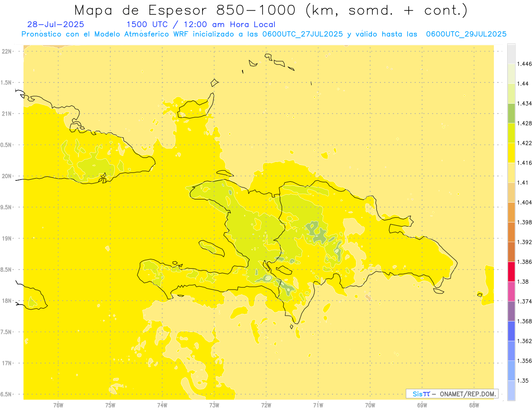
Task: Click the legend value '1.434'
Action: (x=524, y=103)
